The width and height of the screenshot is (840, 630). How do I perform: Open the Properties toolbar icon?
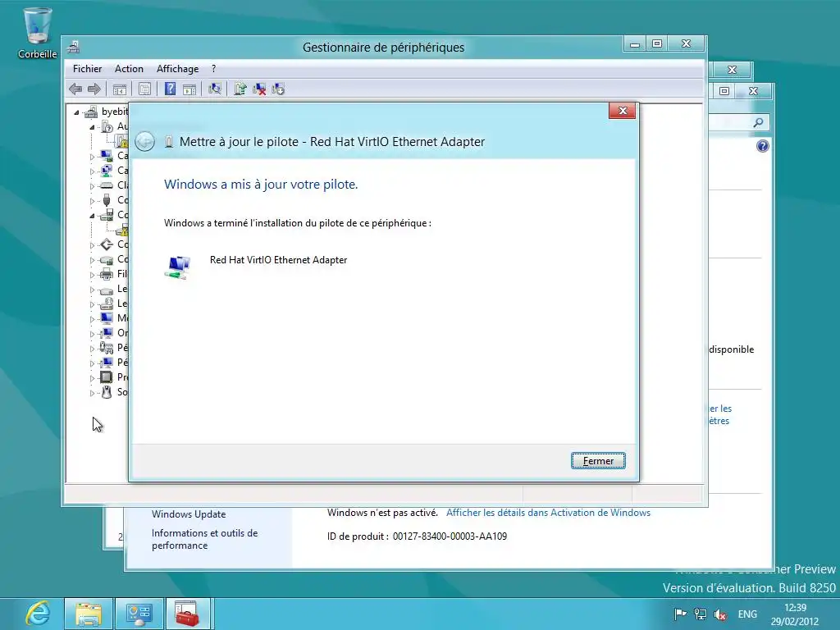coord(144,89)
